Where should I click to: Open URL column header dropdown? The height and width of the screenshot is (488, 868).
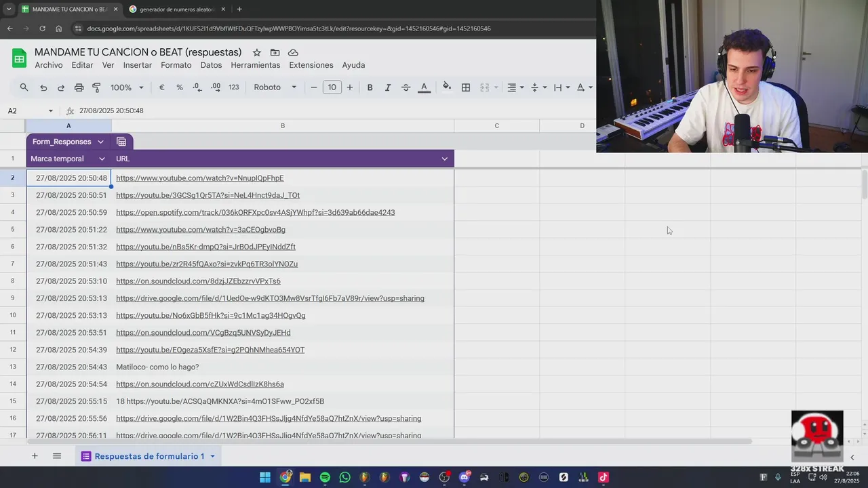tap(444, 159)
